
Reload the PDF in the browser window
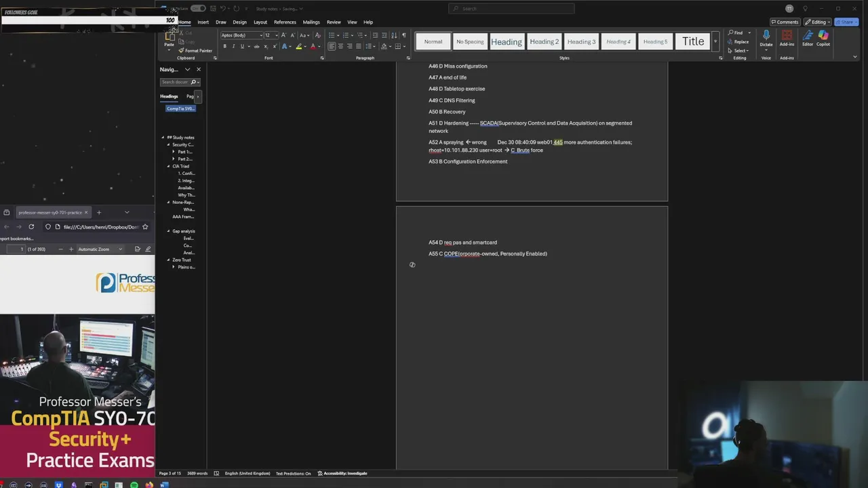[x=31, y=227]
